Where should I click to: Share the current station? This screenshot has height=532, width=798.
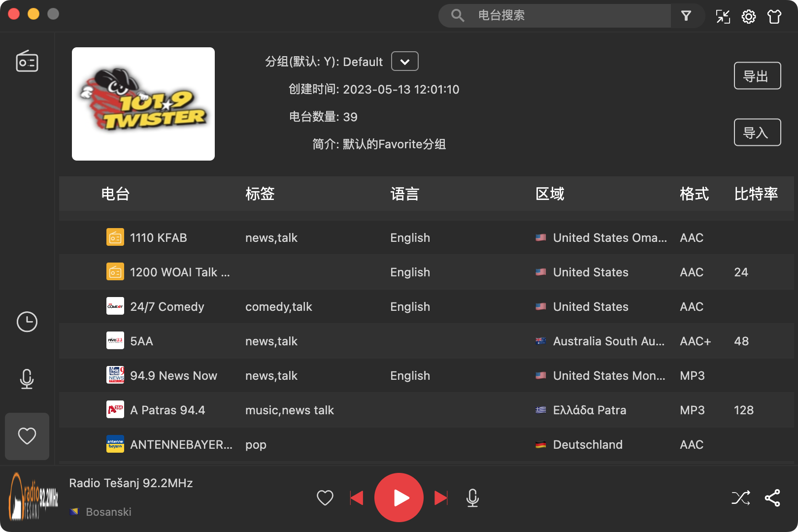click(772, 498)
